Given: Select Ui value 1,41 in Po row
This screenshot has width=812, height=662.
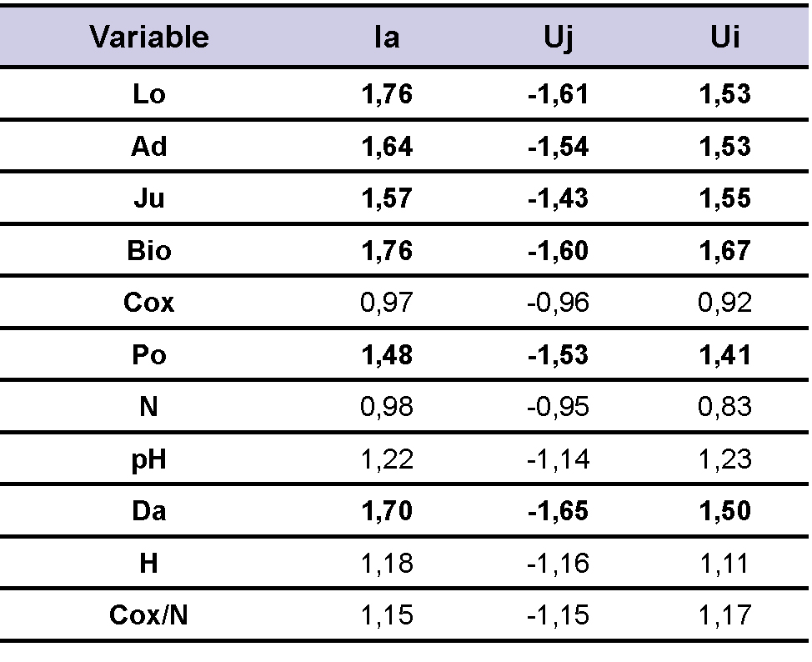Looking at the screenshot, I should pos(724,355).
